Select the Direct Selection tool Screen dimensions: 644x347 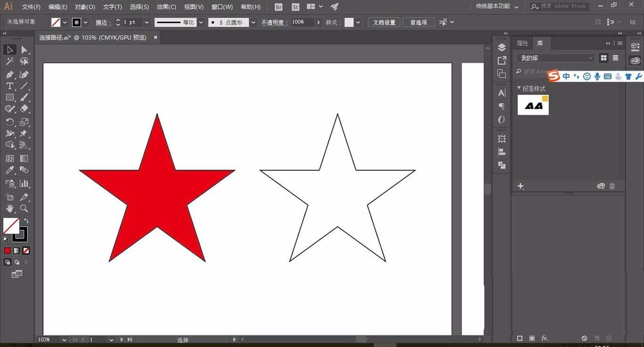coord(24,50)
